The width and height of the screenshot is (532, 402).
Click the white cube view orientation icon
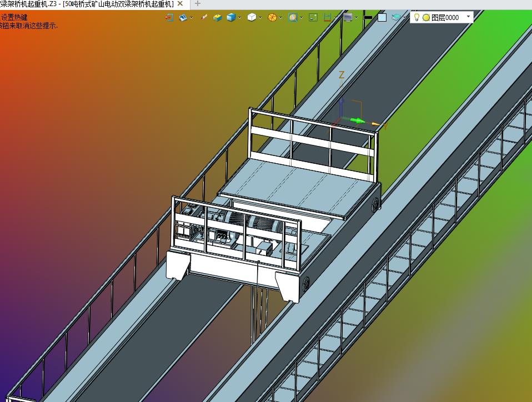coord(252,17)
